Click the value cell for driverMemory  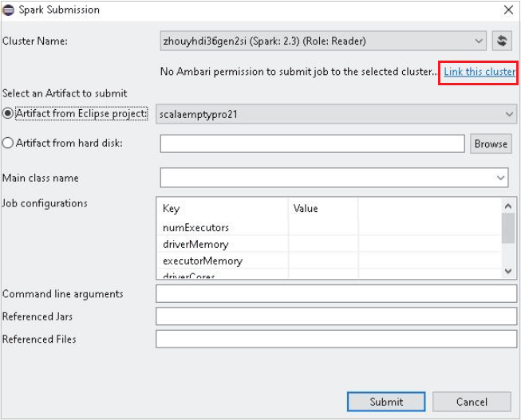[322, 245]
